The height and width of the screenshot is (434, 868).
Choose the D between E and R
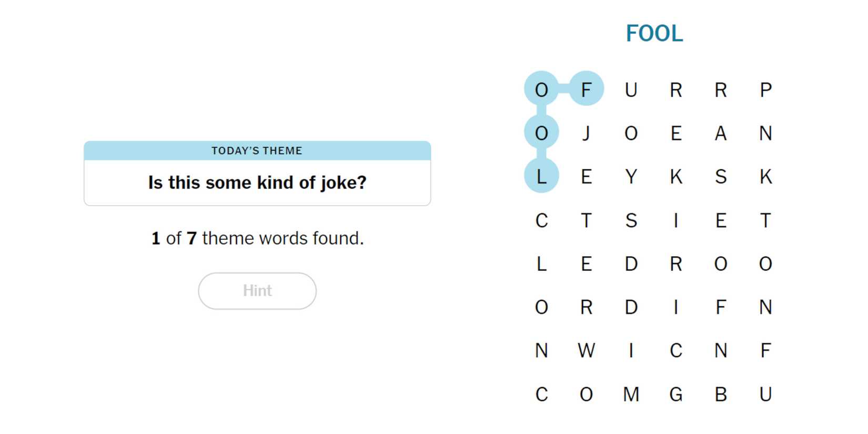(631, 264)
